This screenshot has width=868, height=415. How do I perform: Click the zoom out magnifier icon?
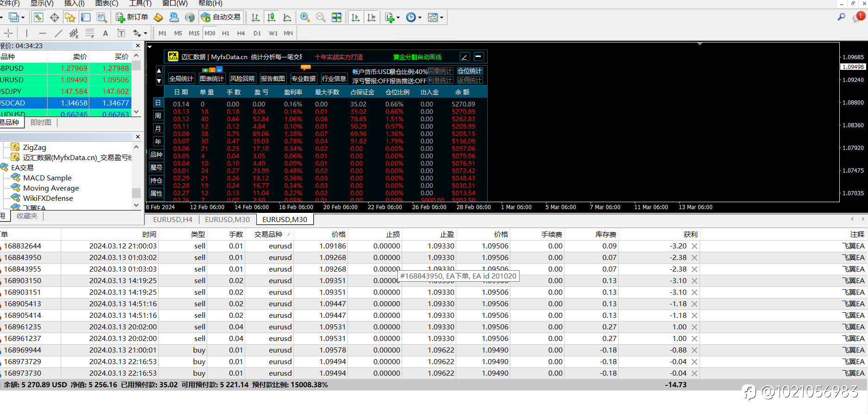click(x=320, y=18)
